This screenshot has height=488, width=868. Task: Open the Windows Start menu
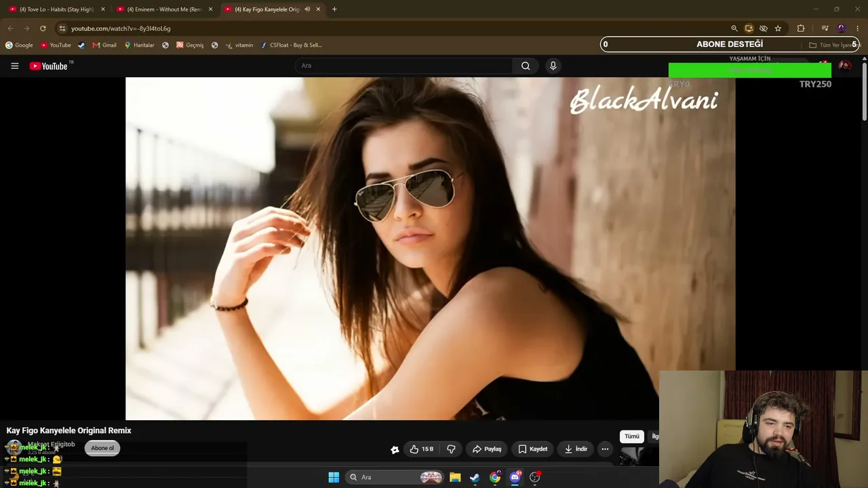tap(334, 477)
